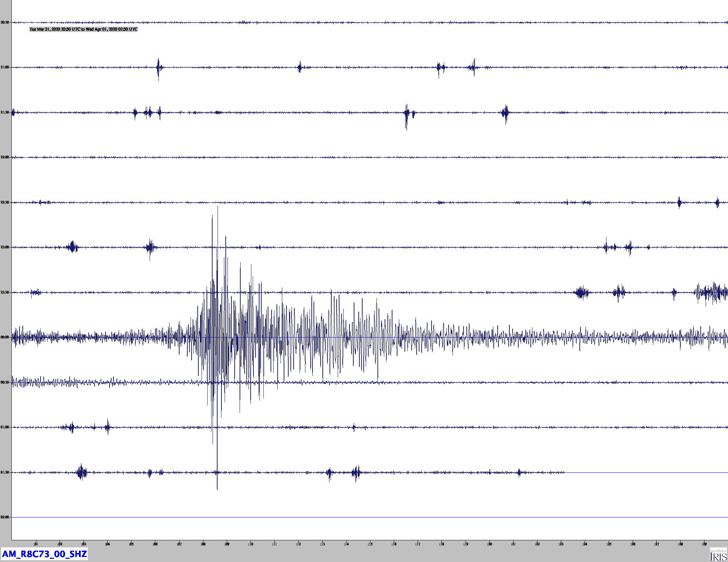Click the :02 minute tick label

60,544
